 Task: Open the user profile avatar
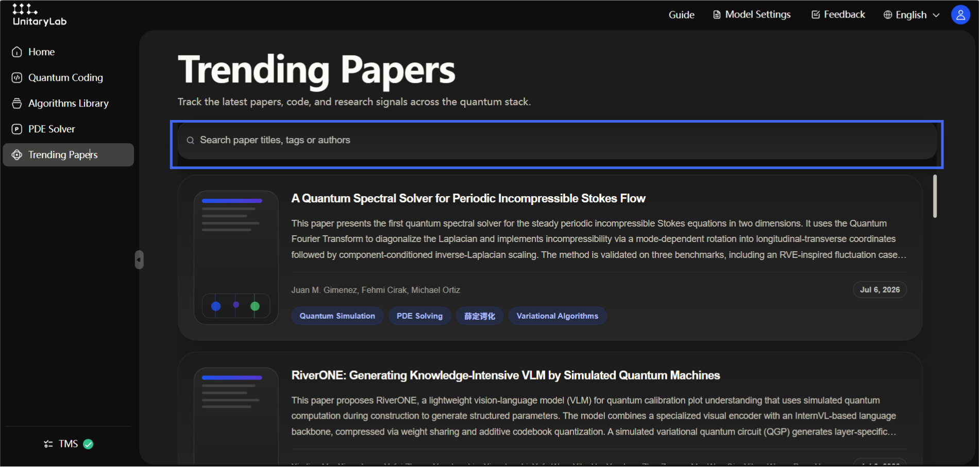pos(960,15)
